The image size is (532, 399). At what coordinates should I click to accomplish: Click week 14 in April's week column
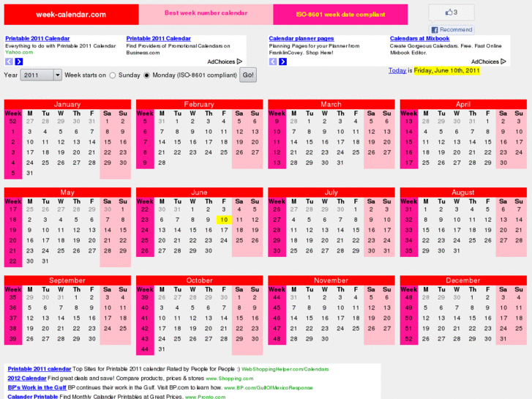coord(409,132)
